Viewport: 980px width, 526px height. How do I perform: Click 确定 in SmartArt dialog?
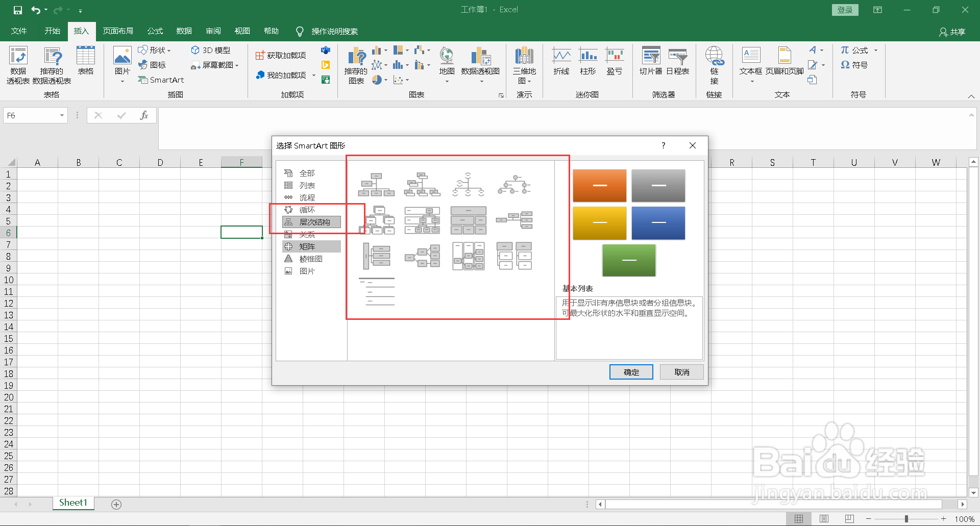point(631,372)
